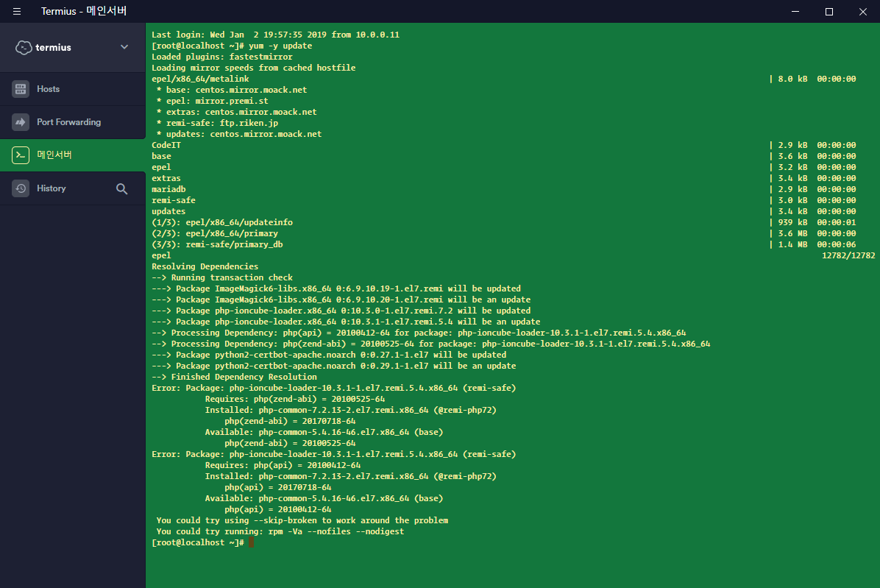Viewport: 880px width, 588px height.
Task: Click the History clock icon
Action: [x=21, y=188]
